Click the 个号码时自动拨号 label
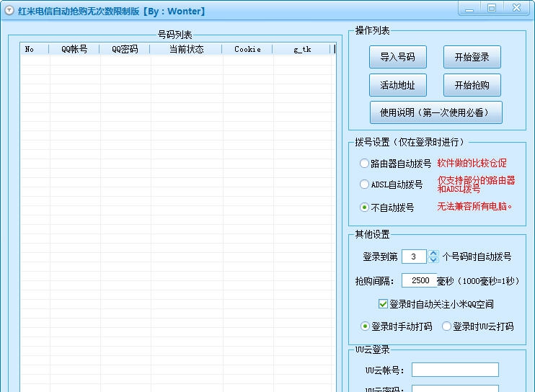The width and height of the screenshot is (535, 392). coord(477,257)
